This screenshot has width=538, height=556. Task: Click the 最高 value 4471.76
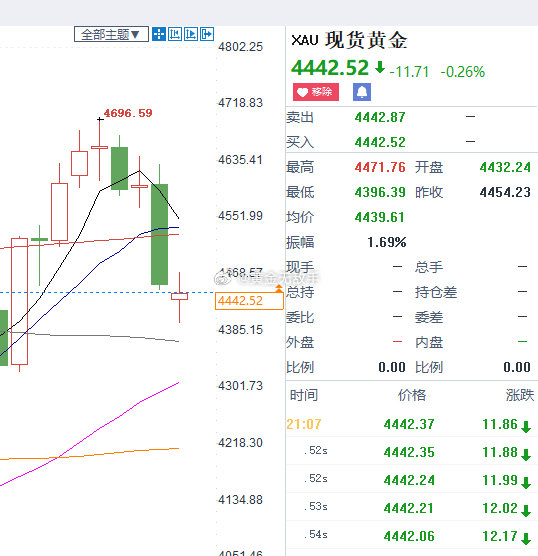click(380, 167)
